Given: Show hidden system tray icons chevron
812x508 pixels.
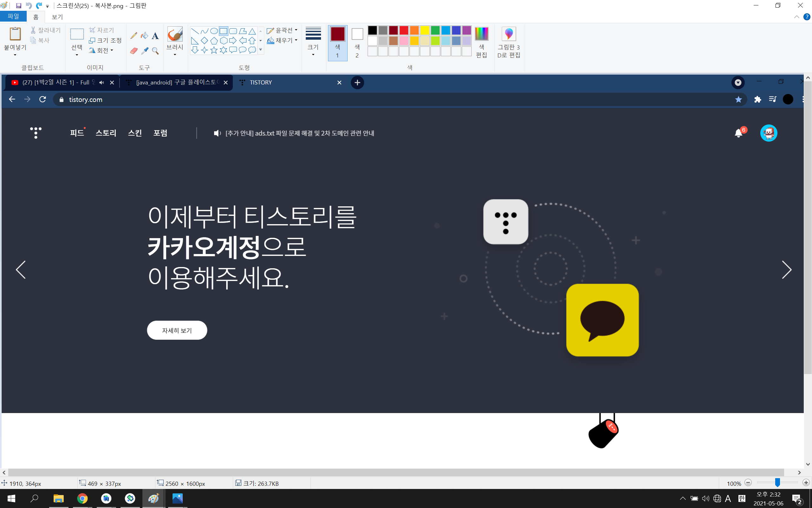Looking at the screenshot, I should click(683, 498).
